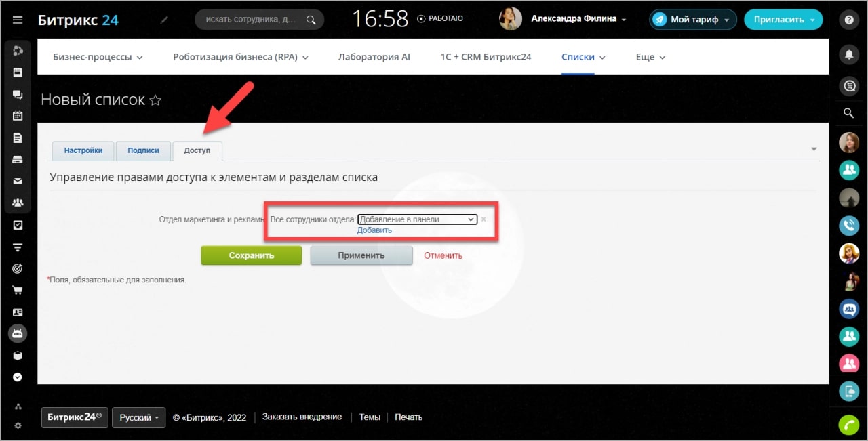This screenshot has width=868, height=441.
Task: Click the Добавить link
Action: pos(374,230)
